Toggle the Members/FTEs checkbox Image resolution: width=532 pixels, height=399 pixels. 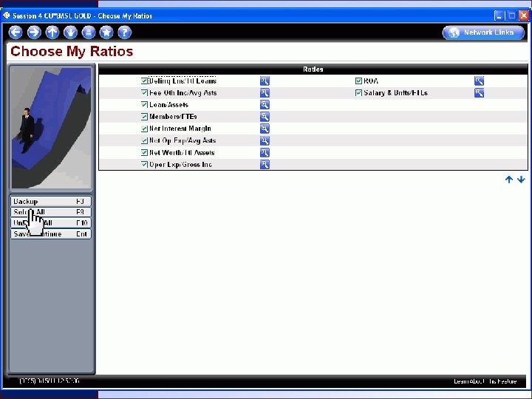(144, 117)
